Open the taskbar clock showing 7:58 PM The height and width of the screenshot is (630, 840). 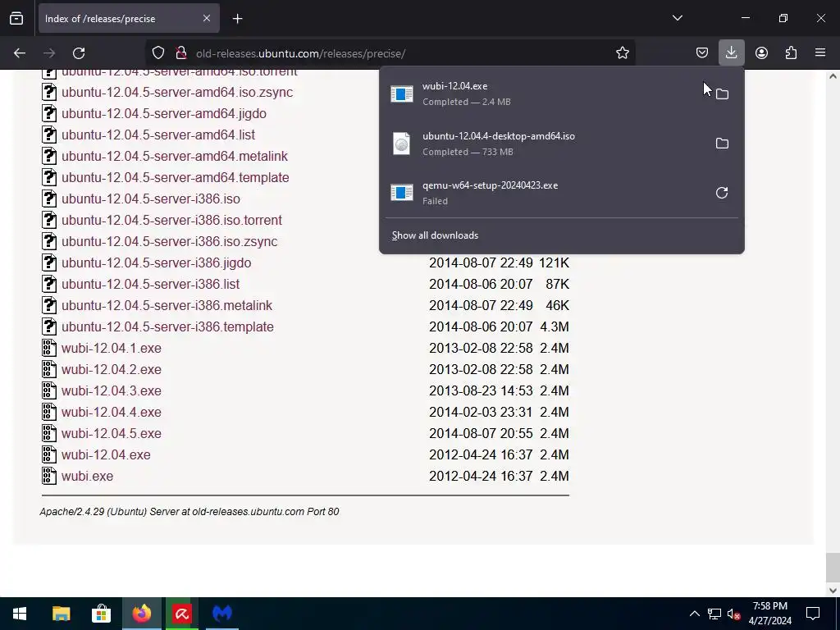coord(769,614)
